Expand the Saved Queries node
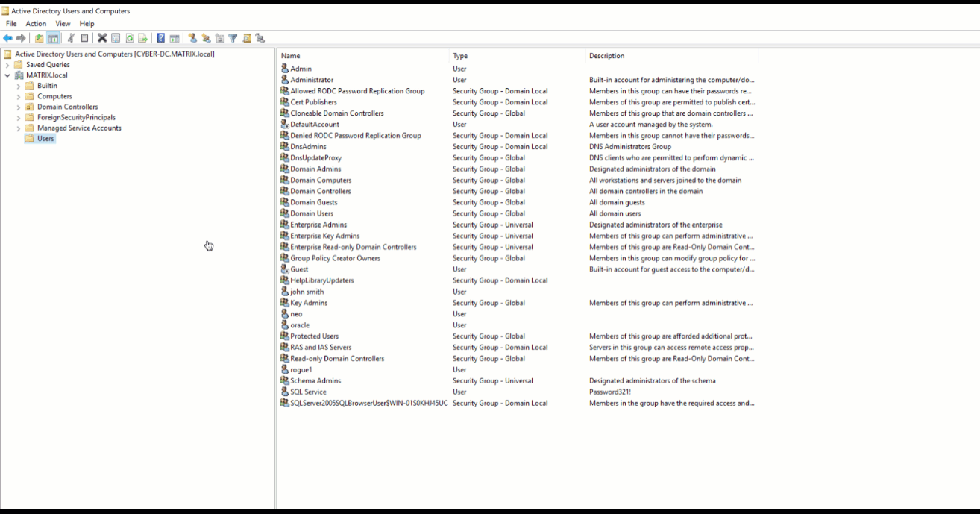The width and height of the screenshot is (980, 514). (x=7, y=65)
